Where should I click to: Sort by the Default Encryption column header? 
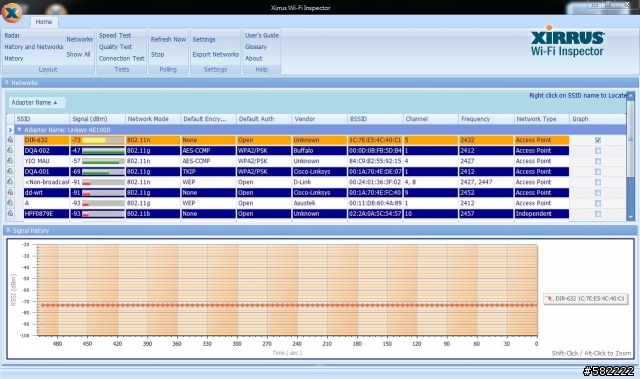pyautogui.click(x=209, y=119)
